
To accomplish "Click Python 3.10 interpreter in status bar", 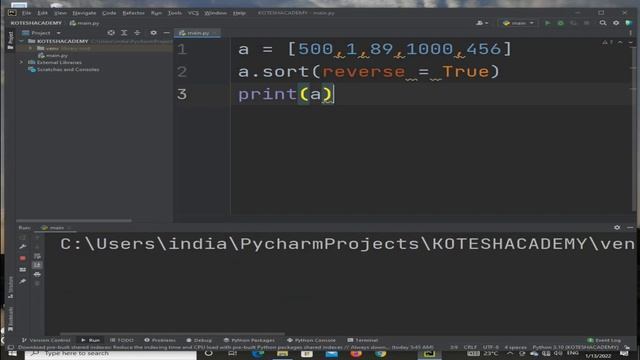I will coord(576,347).
